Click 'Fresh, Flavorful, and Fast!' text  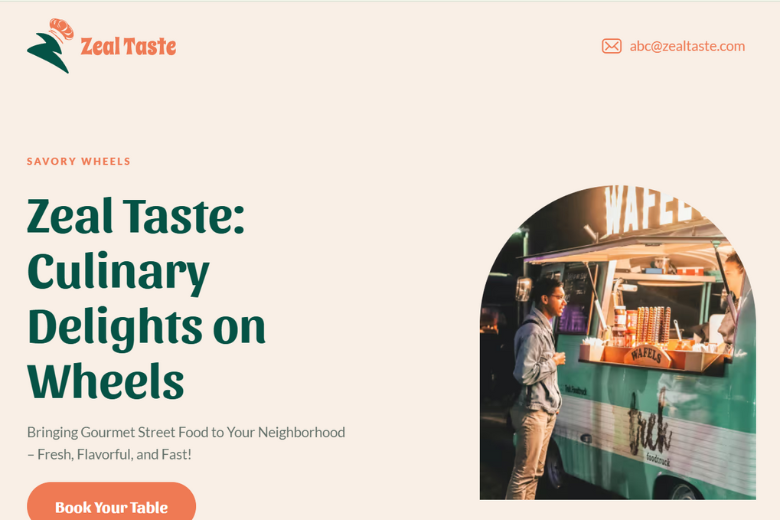point(114,454)
